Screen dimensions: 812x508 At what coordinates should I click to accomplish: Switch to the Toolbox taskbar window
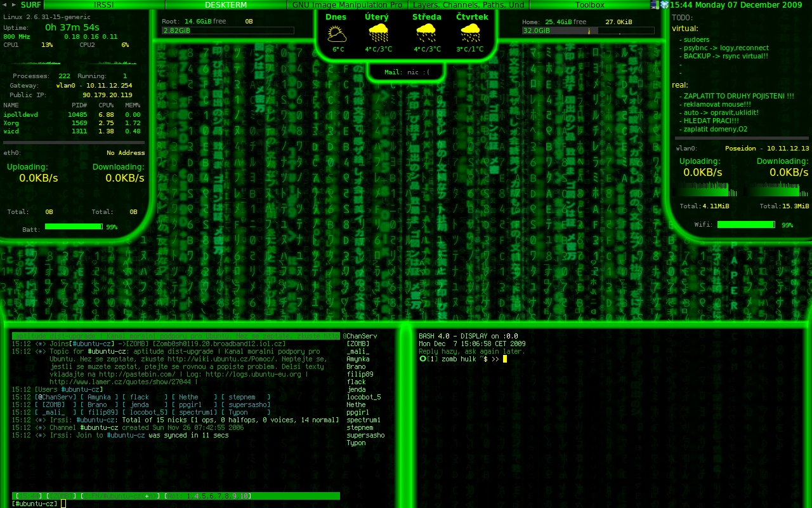[589, 4]
